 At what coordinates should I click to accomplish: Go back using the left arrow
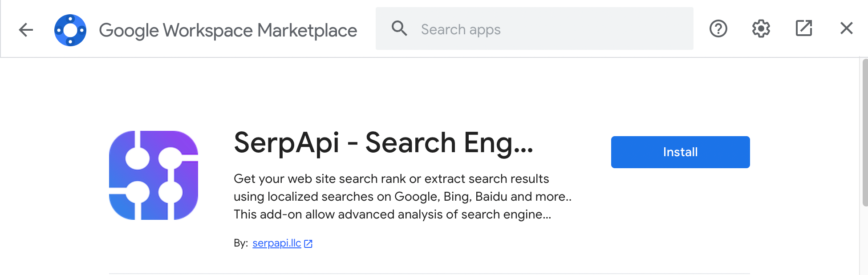26,30
